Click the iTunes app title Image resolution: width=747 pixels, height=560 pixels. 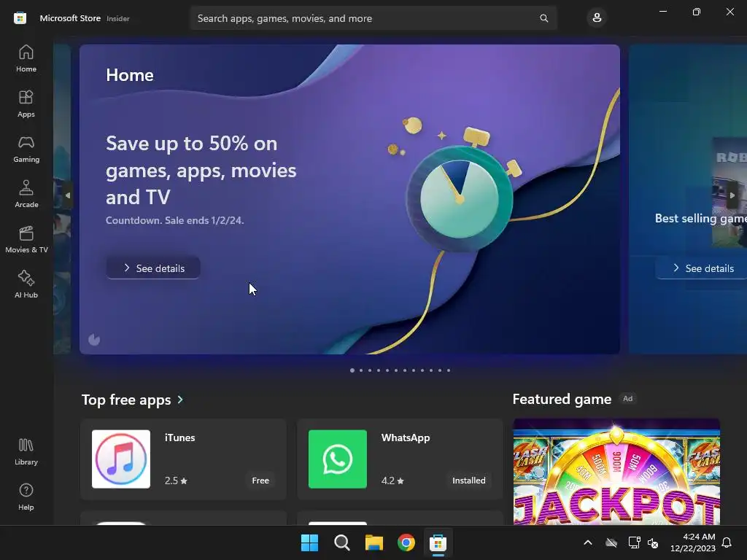point(179,437)
